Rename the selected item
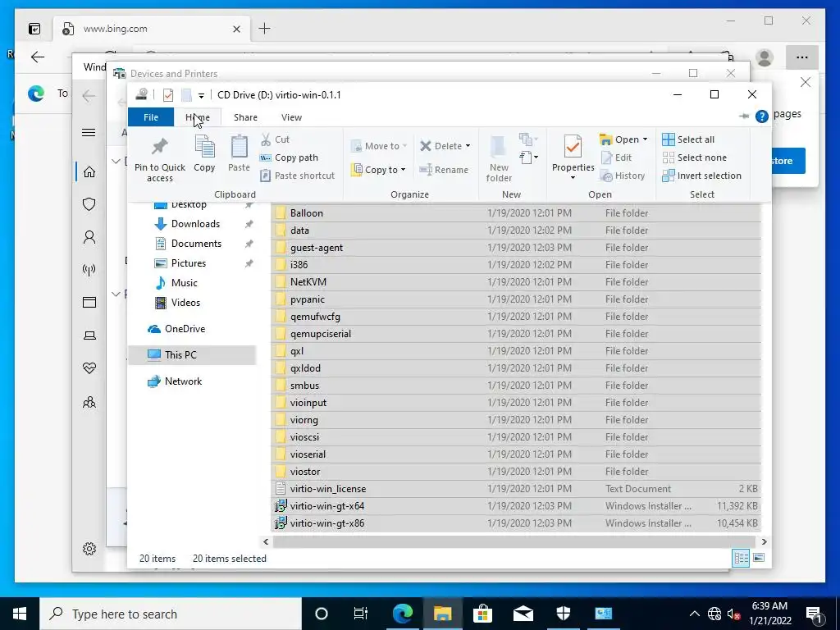The image size is (840, 630). 444,169
